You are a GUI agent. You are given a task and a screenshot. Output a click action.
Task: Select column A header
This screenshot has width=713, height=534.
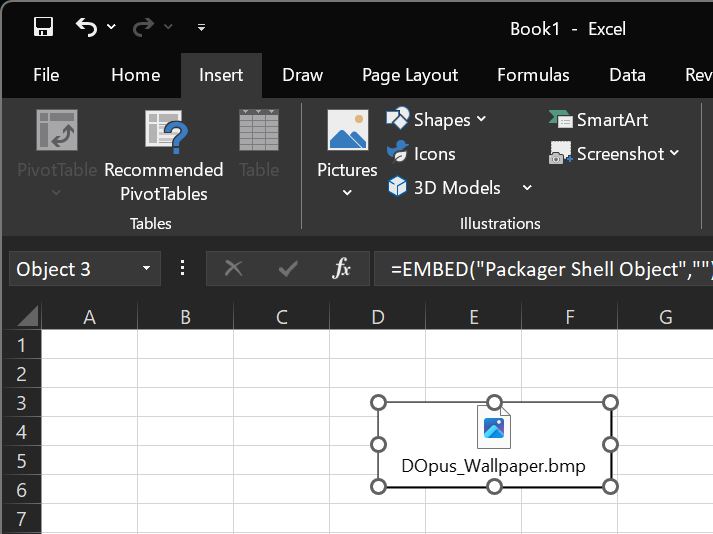pos(90,317)
